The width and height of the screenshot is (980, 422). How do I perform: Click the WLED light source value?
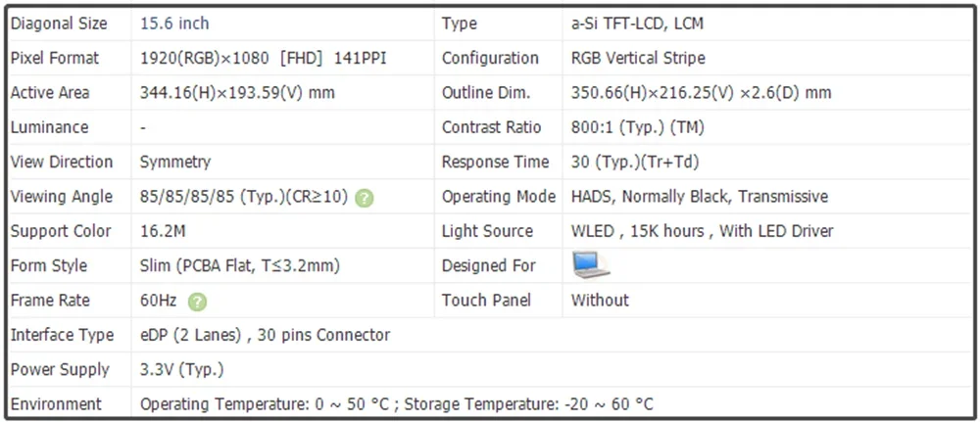coord(702,231)
